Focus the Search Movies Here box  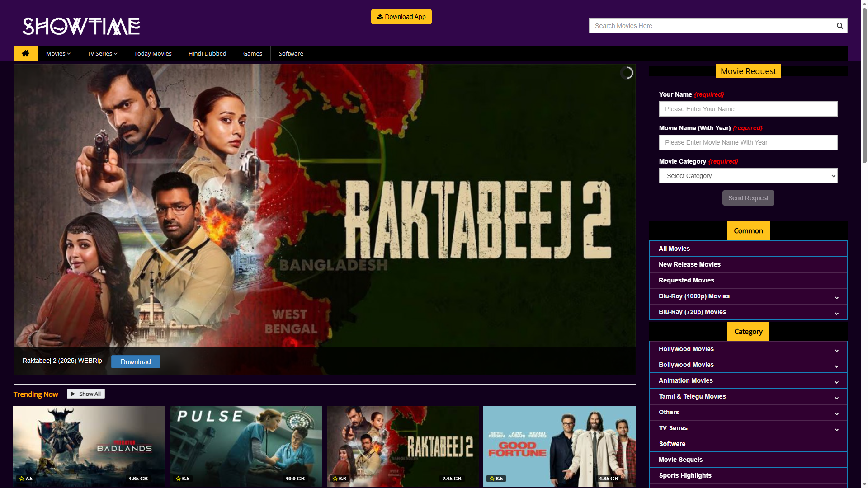710,26
